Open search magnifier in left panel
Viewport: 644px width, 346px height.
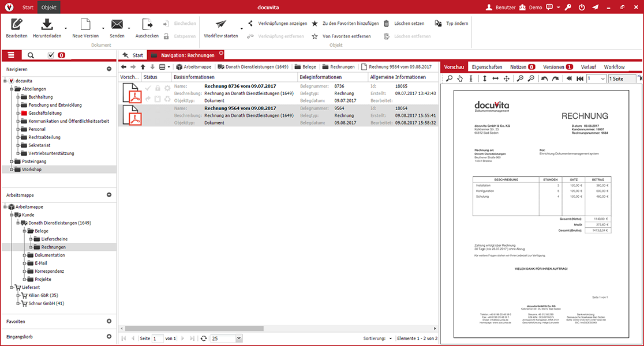tap(31, 55)
